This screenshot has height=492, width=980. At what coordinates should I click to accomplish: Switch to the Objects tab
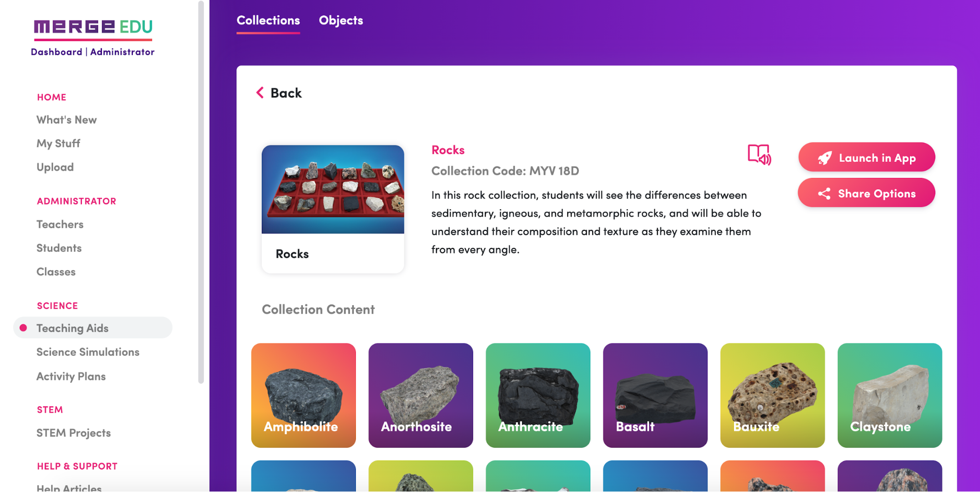coord(341,21)
